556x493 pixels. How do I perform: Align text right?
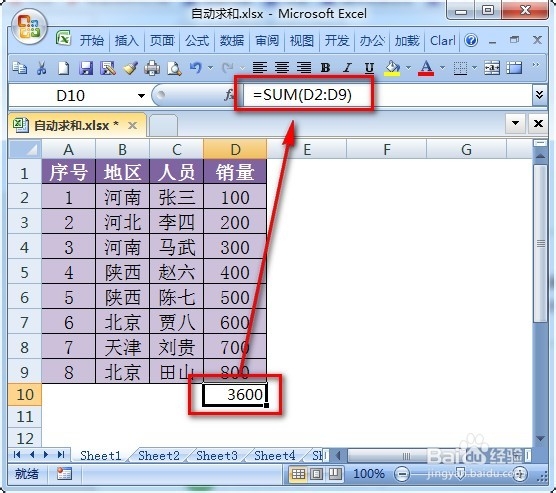pyautogui.click(x=304, y=67)
